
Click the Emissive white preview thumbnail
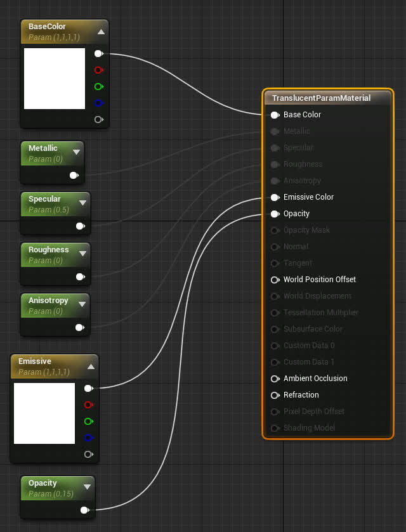(x=44, y=413)
